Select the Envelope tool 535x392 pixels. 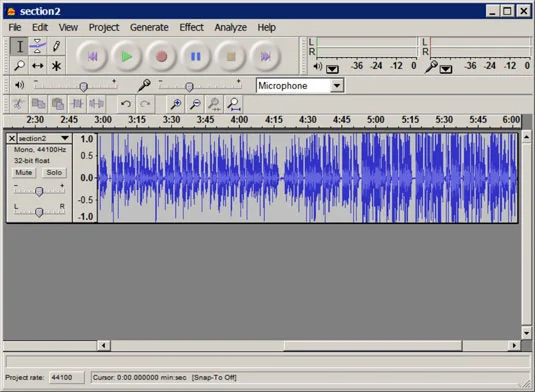pos(38,46)
